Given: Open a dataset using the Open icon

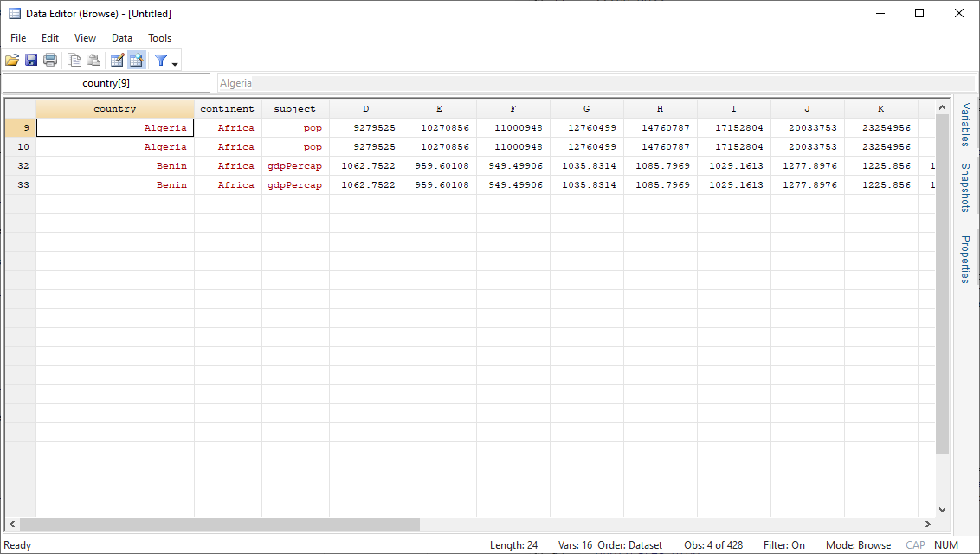Looking at the screenshot, I should pos(12,60).
